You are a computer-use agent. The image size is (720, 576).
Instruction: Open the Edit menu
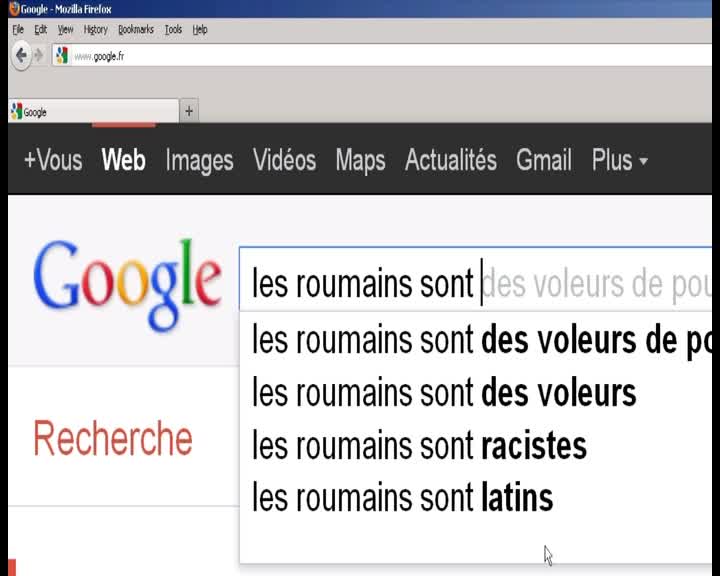click(x=40, y=30)
